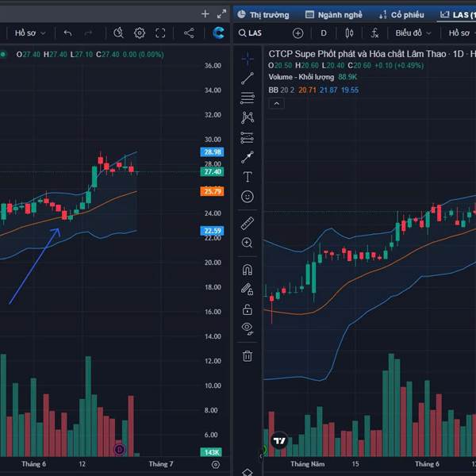
Task: Change the candlestick chart type
Action: (x=349, y=33)
